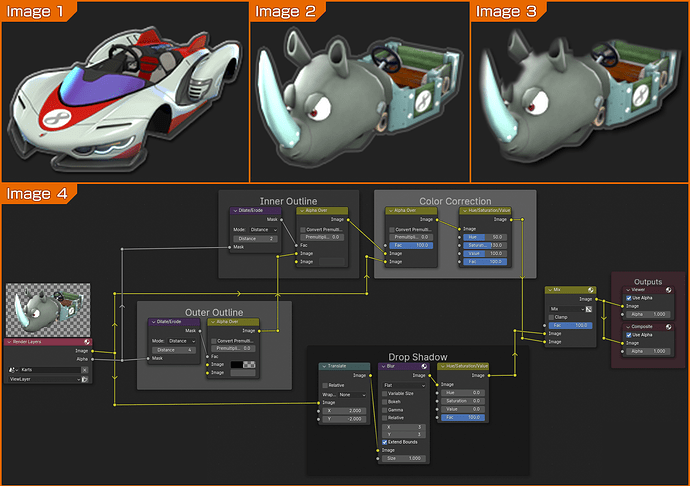690x486 pixels.
Task: Click the scene browse icon beside Karts
Action: [12, 370]
